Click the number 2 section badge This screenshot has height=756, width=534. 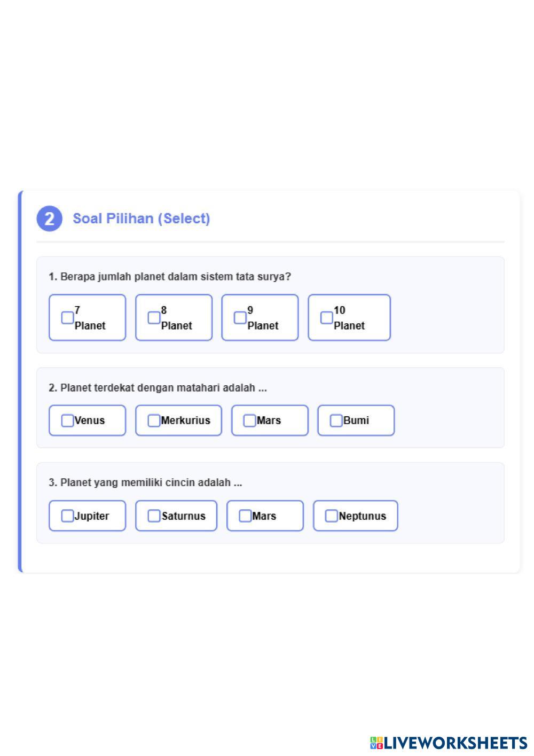pyautogui.click(x=49, y=219)
